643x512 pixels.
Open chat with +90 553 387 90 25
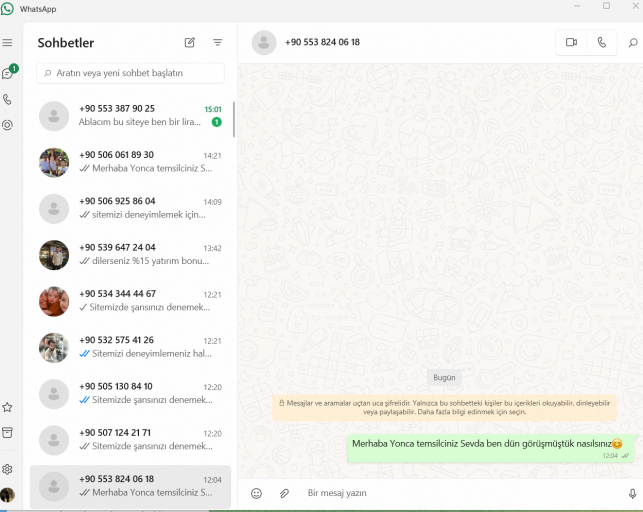pos(130,116)
